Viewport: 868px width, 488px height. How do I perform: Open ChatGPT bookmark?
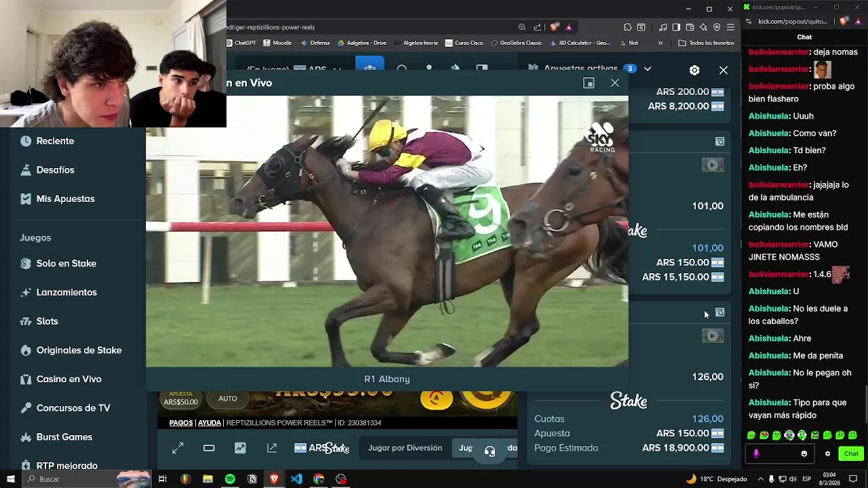[240, 43]
